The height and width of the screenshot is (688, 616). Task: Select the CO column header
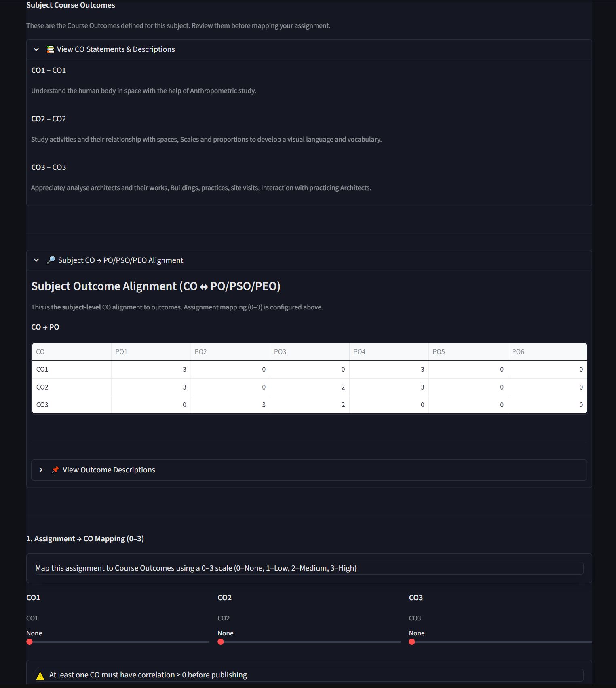point(72,351)
